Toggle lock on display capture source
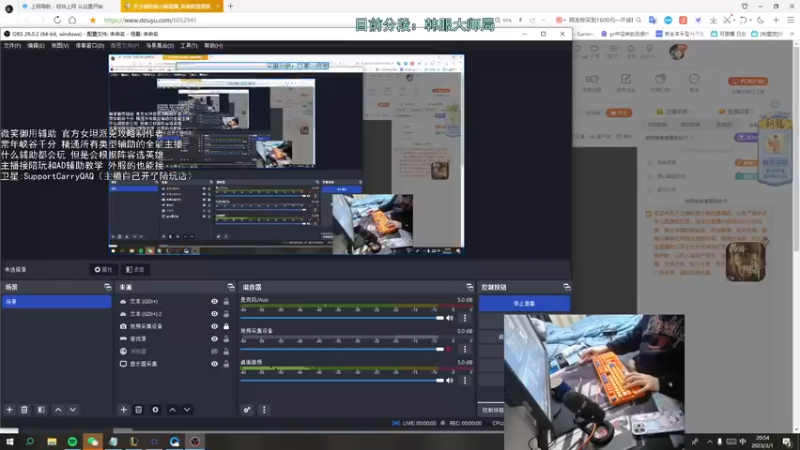Image resolution: width=800 pixels, height=450 pixels. [x=226, y=364]
